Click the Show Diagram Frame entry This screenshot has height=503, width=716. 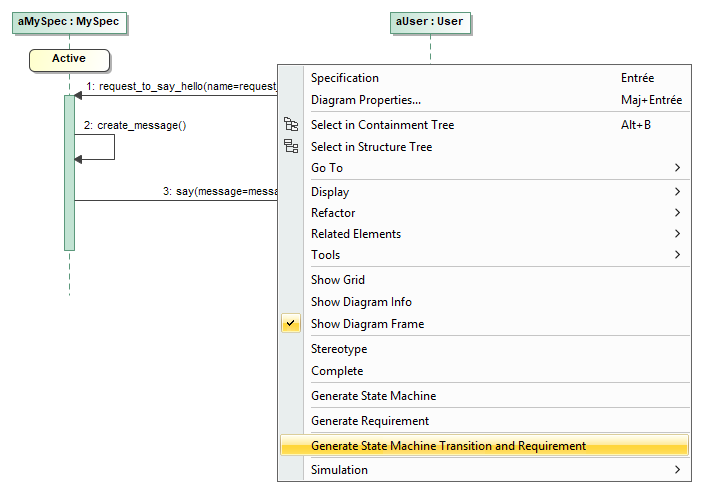(484, 324)
